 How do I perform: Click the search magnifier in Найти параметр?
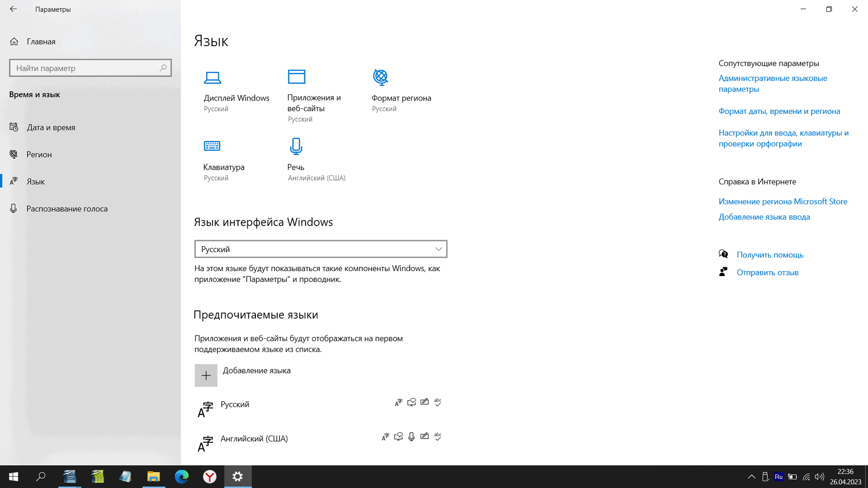(163, 68)
